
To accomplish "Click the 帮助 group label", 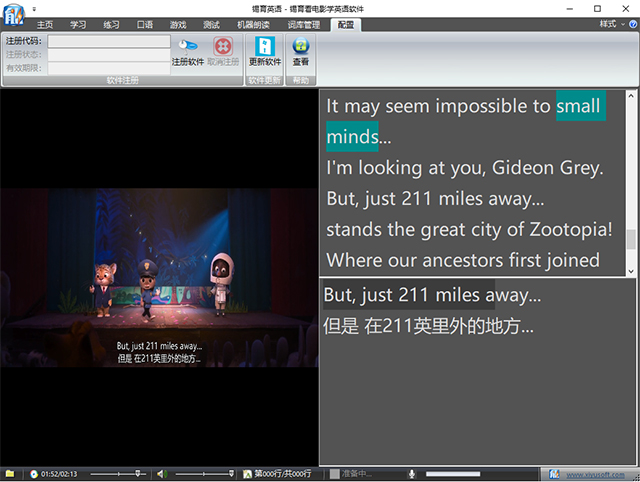I will point(301,80).
